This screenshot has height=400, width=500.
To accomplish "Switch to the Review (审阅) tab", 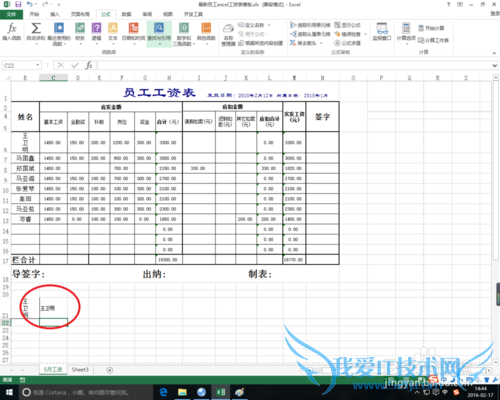I will coord(147,14).
